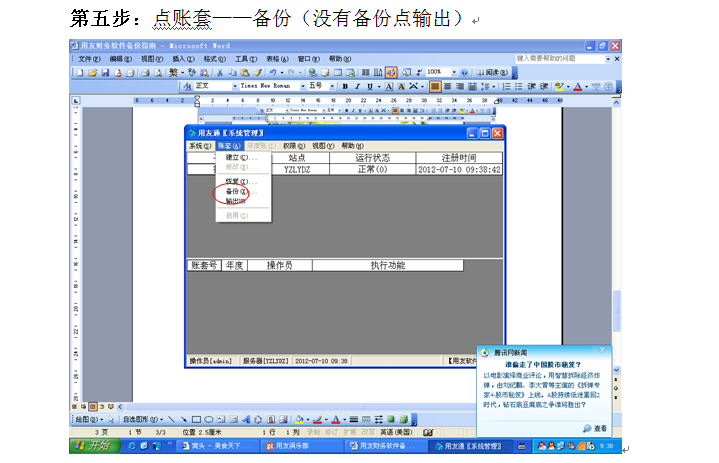This screenshot has height=463, width=719.
Task: Open the 编辑 menu in Word
Action: 120,59
